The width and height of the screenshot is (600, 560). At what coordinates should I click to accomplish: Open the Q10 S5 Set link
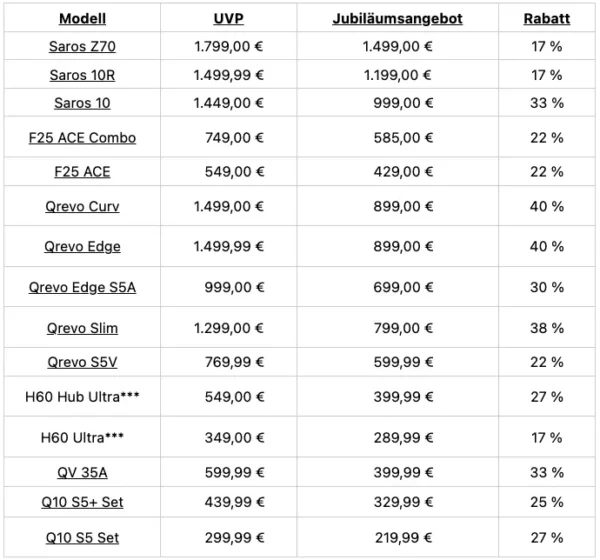(x=82, y=538)
